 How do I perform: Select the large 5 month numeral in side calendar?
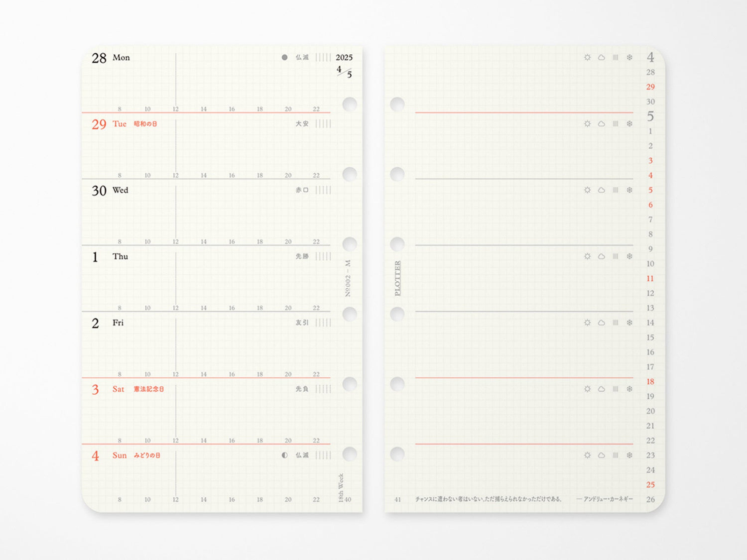[650, 116]
